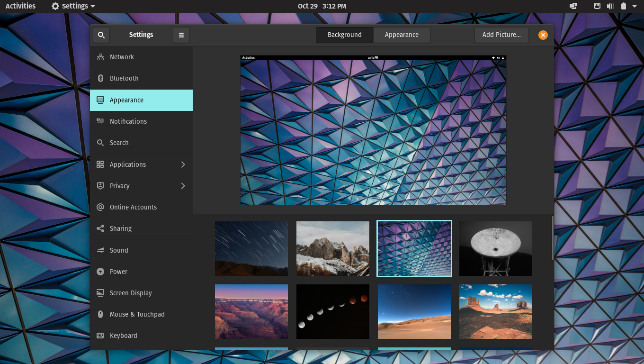Click the Bluetooth icon in sidebar
This screenshot has width=644, height=364.
[100, 78]
